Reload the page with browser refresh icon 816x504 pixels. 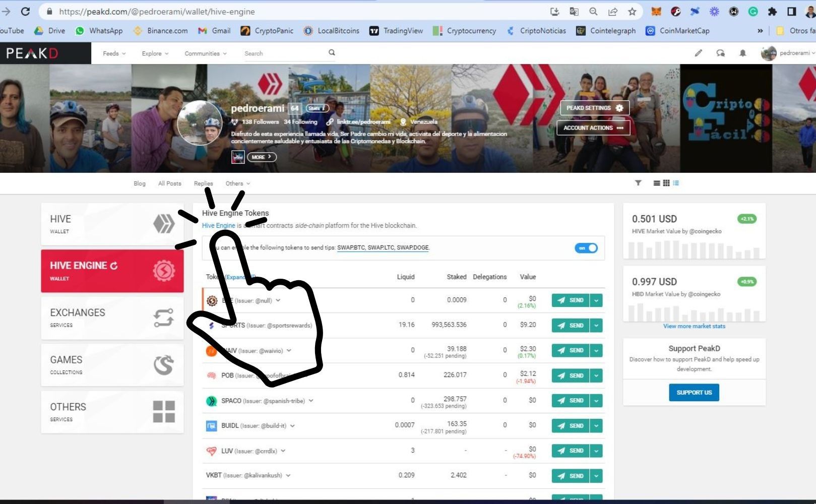click(x=25, y=11)
